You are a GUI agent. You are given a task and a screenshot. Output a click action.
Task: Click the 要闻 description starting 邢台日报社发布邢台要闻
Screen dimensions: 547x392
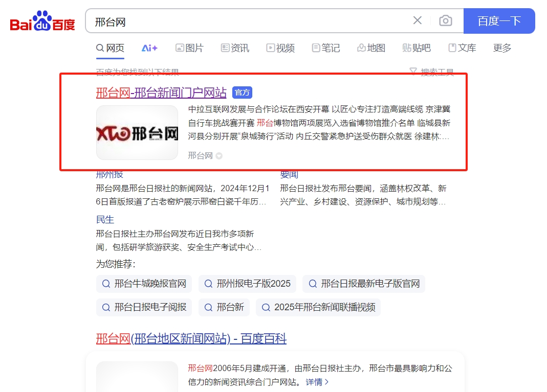click(363, 195)
